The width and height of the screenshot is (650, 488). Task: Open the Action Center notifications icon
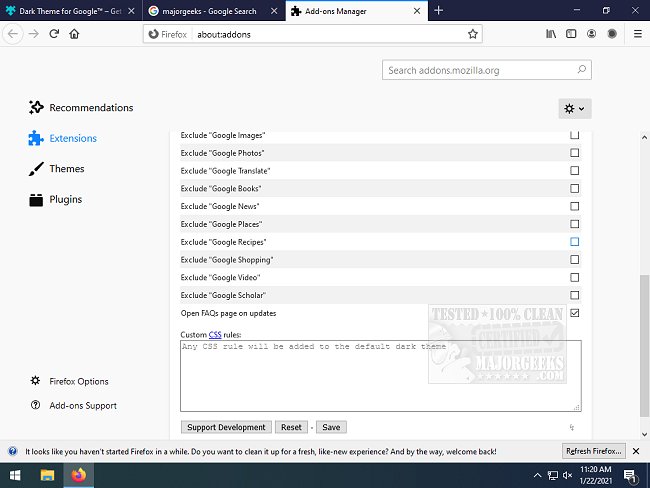click(630, 476)
